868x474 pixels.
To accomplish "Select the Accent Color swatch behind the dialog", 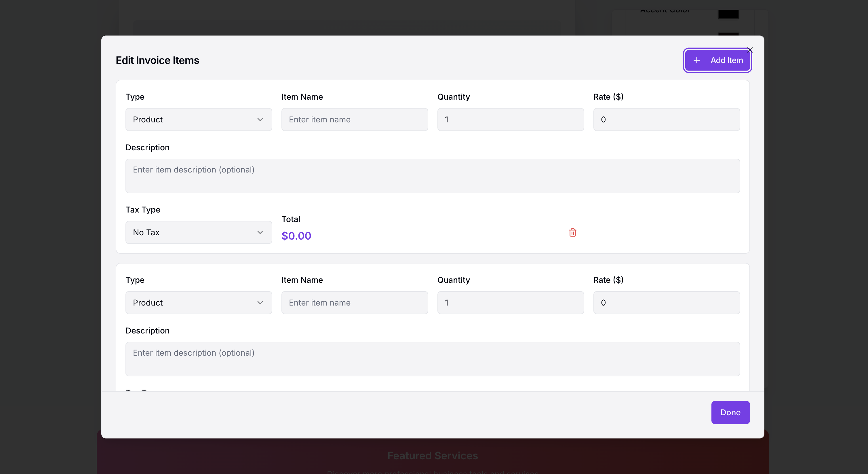I will (x=728, y=14).
